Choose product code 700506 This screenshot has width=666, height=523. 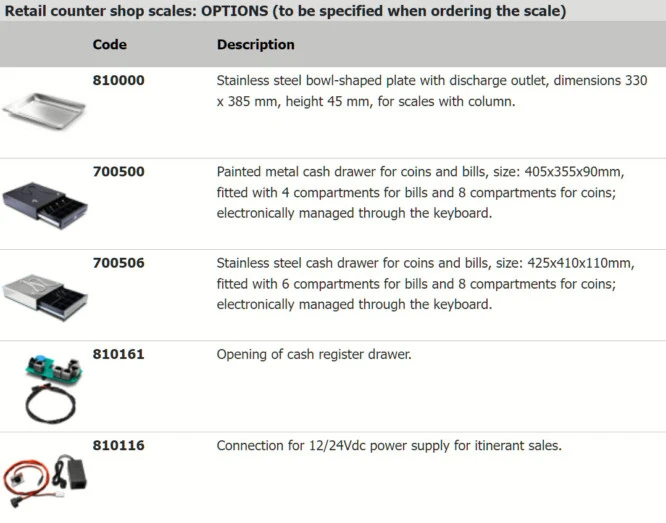tap(118, 263)
